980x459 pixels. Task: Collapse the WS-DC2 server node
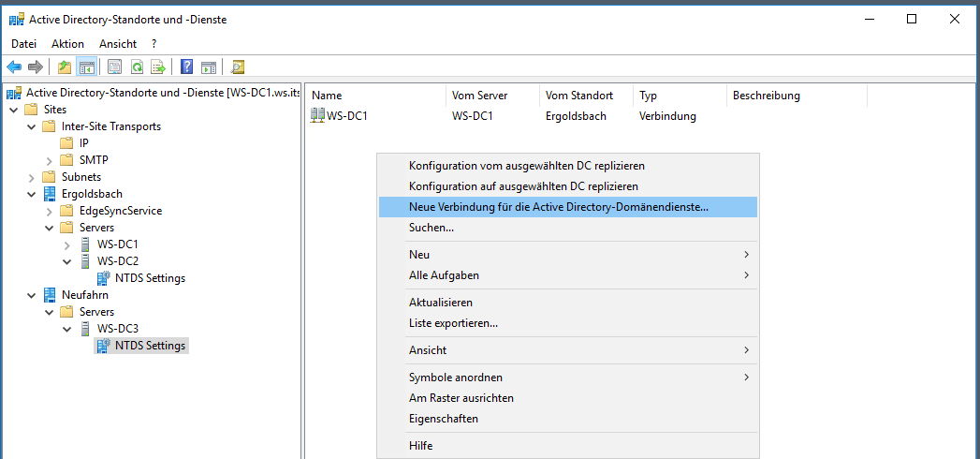pos(67,261)
